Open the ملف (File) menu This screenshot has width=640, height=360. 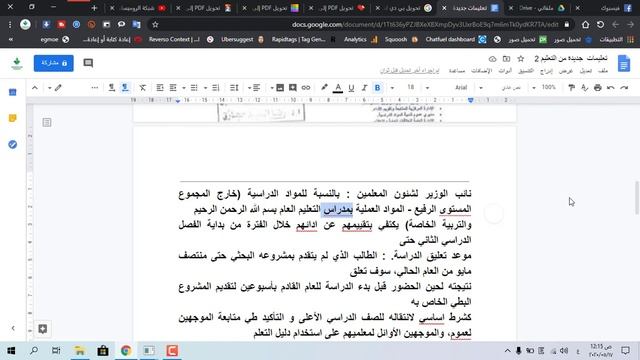[603, 71]
